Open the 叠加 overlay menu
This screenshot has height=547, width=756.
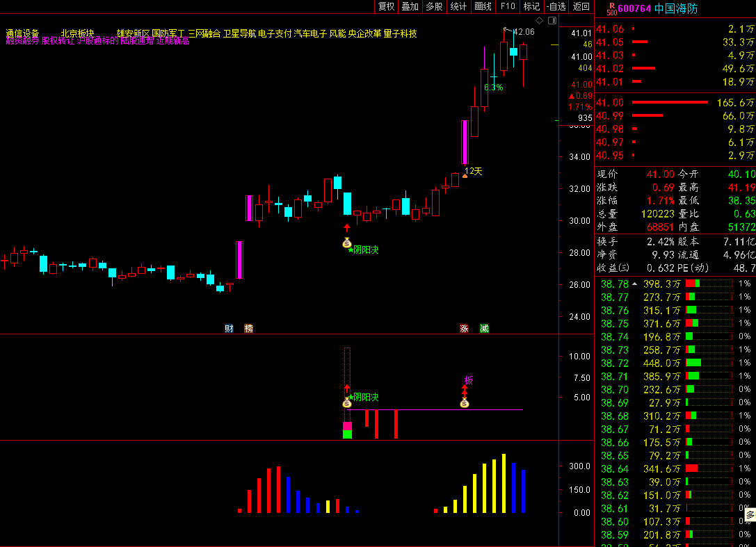[410, 6]
